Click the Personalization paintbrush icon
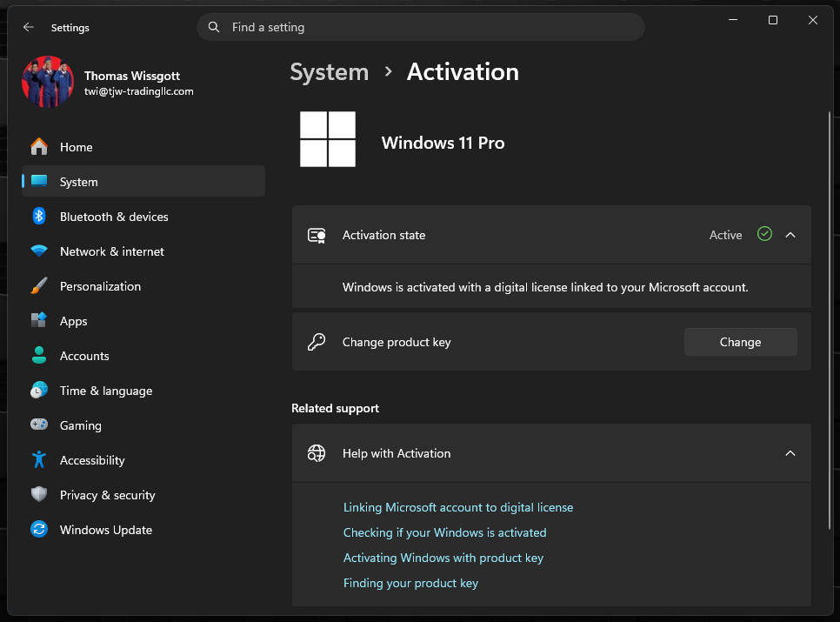Screen dimensions: 840x622 (39, 285)
